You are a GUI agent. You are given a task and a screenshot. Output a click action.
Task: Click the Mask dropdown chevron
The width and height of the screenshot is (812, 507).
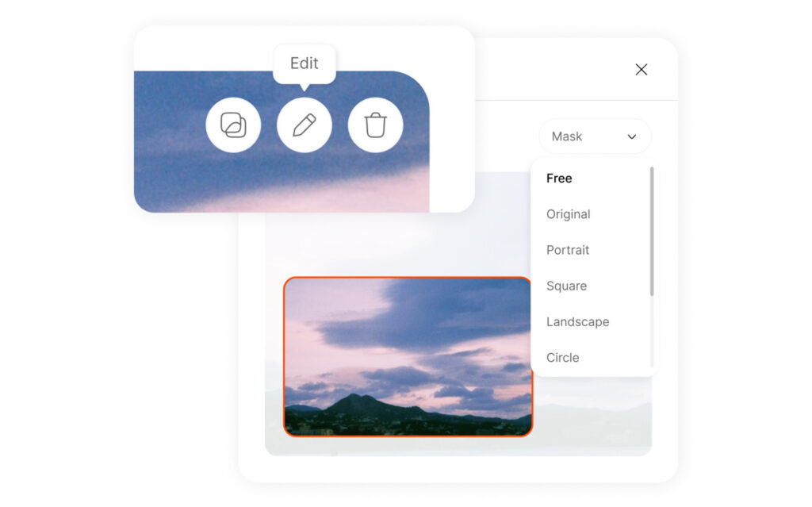pos(632,136)
